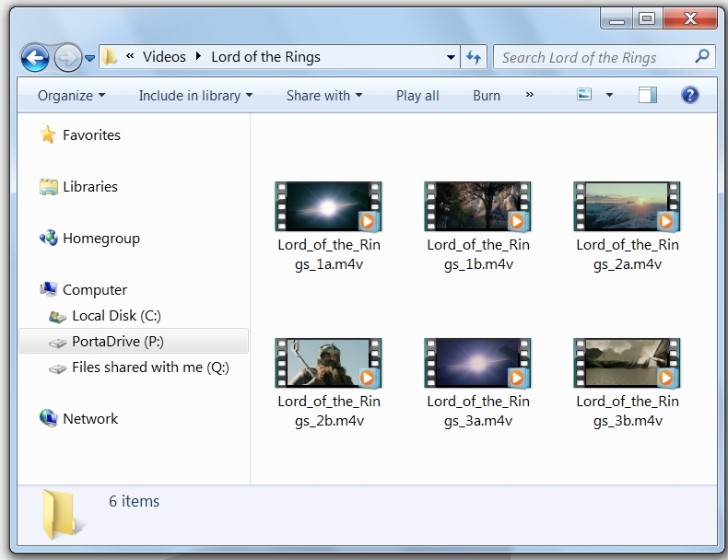Click the 6 items status text
The width and height of the screenshot is (728, 560).
coord(134,501)
